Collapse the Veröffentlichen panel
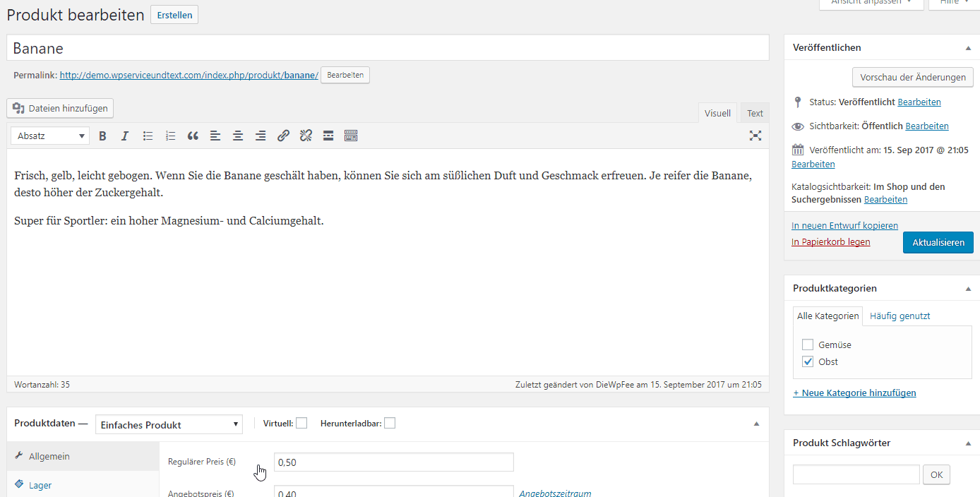Image resolution: width=980 pixels, height=497 pixels. click(968, 47)
